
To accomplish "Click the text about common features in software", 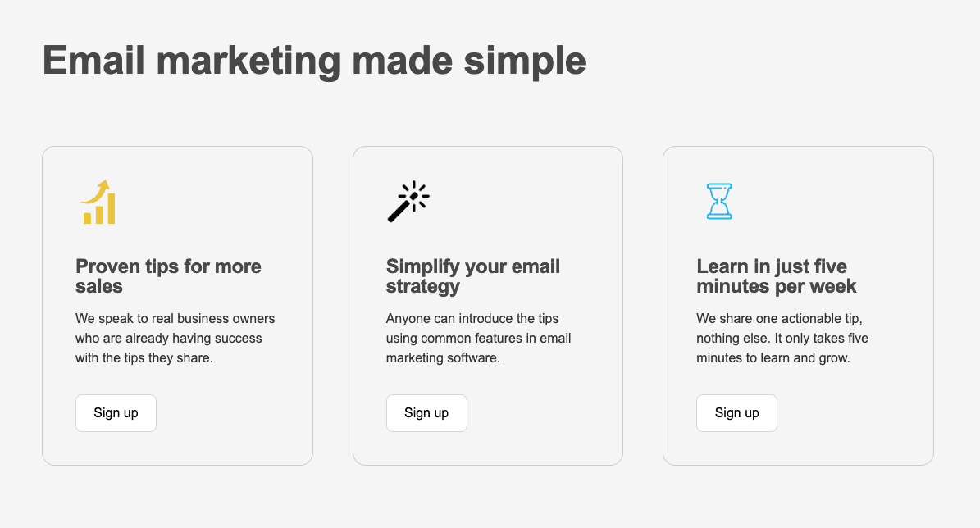I will 479,338.
